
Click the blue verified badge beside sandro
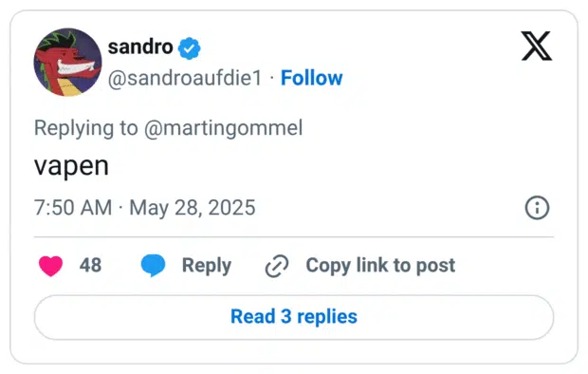point(189,48)
